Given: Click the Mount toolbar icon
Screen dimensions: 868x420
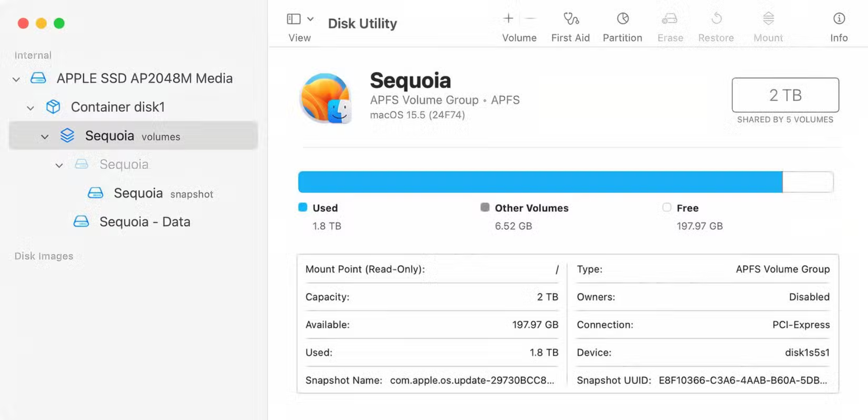Looking at the screenshot, I should click(x=768, y=19).
